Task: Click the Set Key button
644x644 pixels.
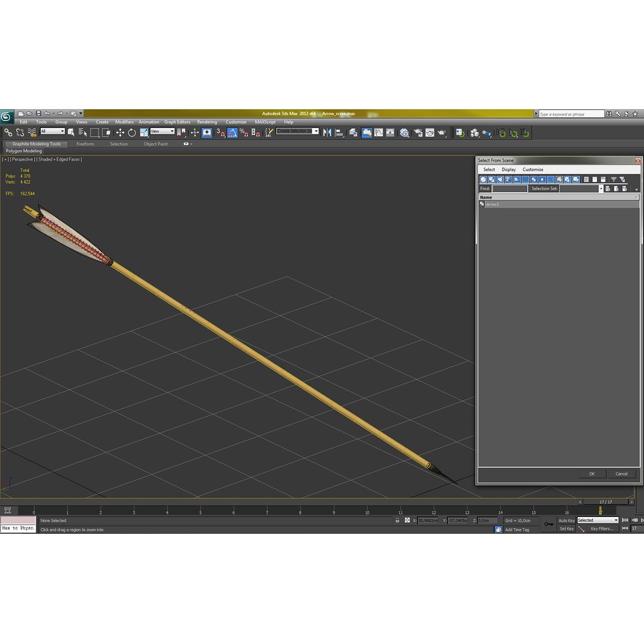Action: 566,528
